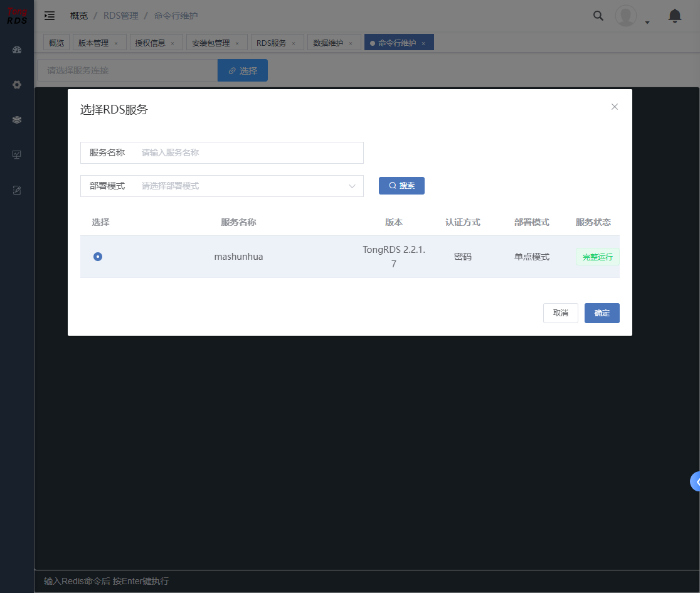Go to 概览 breadcrumb link
This screenshot has width=700, height=593.
click(x=79, y=16)
